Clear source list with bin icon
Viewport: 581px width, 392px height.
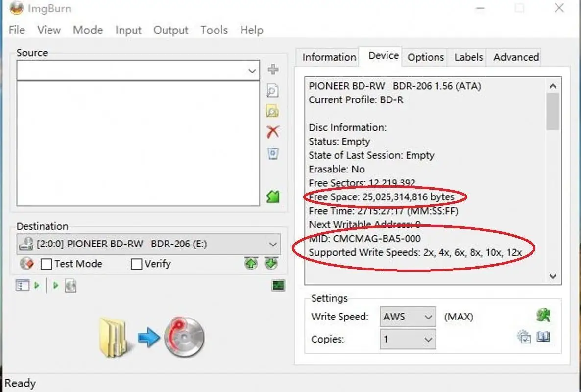click(273, 154)
